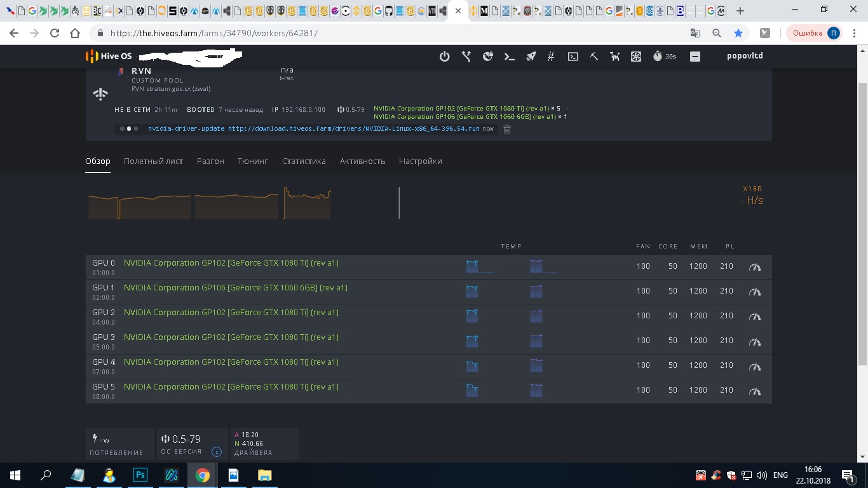Select GPU 1 GTX 1060 6GB name
The image size is (868, 488).
click(x=235, y=288)
